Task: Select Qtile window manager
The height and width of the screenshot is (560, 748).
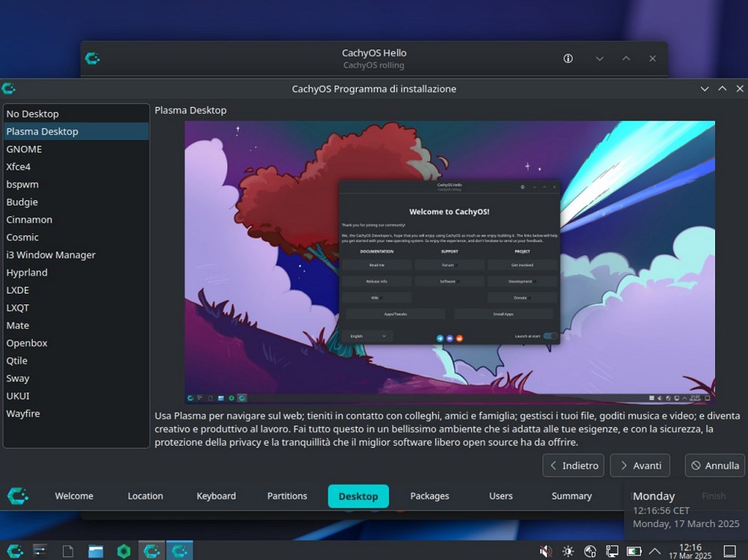Action: pyautogui.click(x=76, y=361)
